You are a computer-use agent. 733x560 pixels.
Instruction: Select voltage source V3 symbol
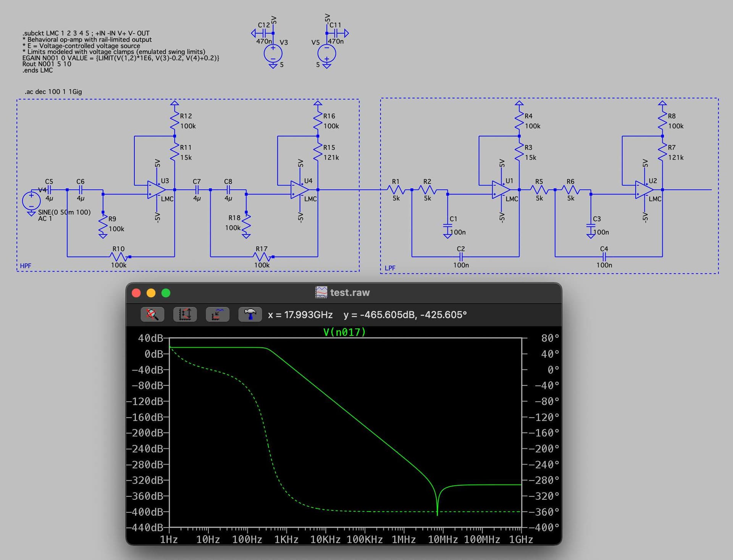click(273, 53)
